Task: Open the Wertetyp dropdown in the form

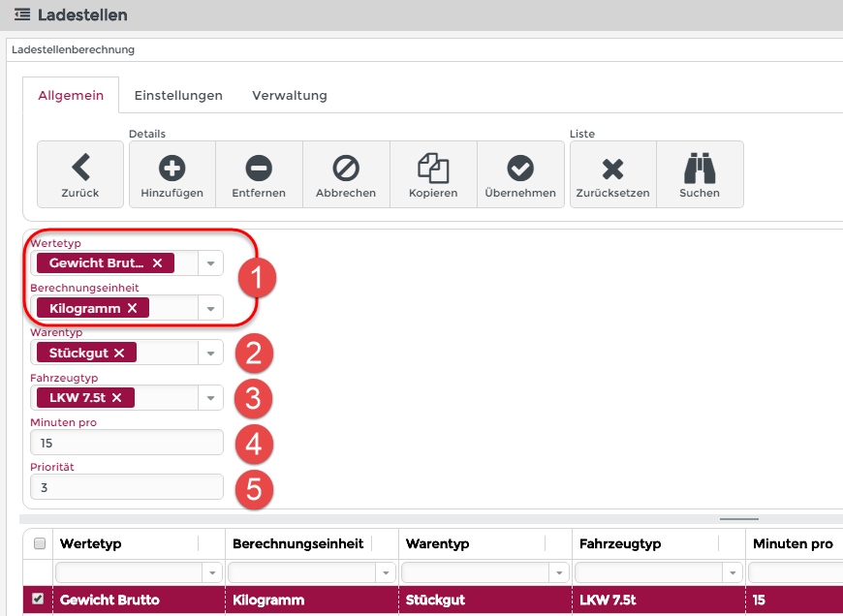Action: (x=211, y=263)
